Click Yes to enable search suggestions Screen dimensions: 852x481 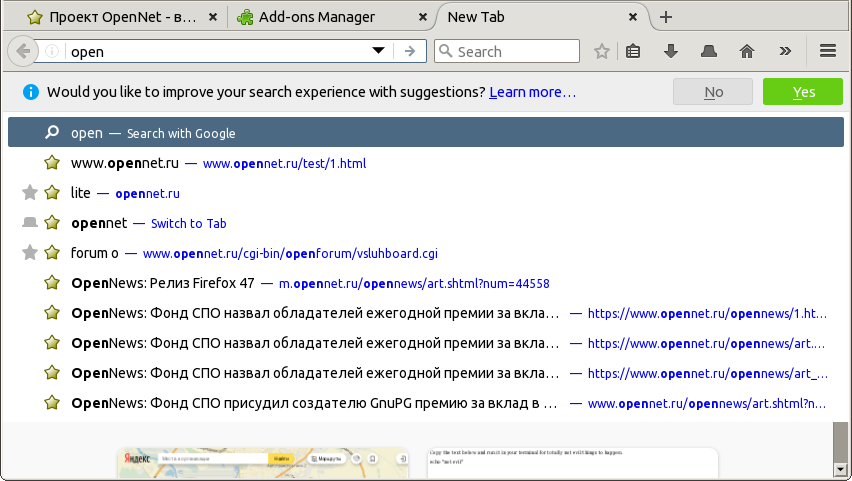point(803,92)
